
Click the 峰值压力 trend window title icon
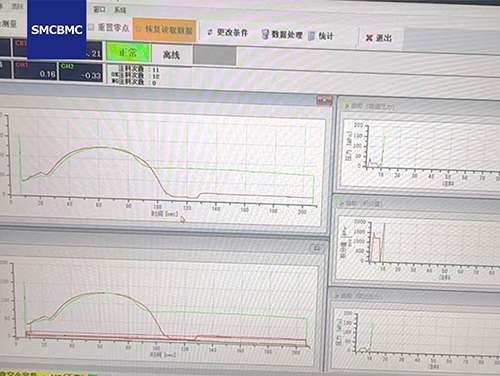[x=346, y=106]
